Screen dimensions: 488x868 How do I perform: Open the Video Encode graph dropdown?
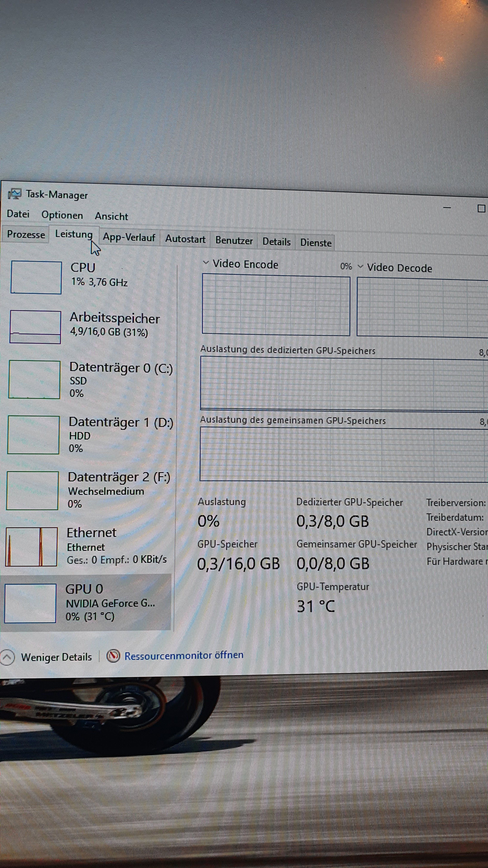(x=206, y=263)
